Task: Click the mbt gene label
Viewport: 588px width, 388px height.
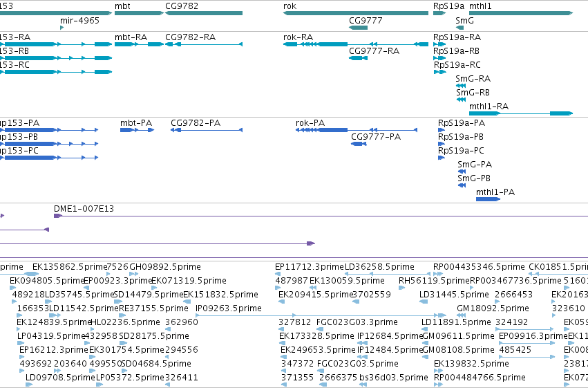Action: coord(122,6)
